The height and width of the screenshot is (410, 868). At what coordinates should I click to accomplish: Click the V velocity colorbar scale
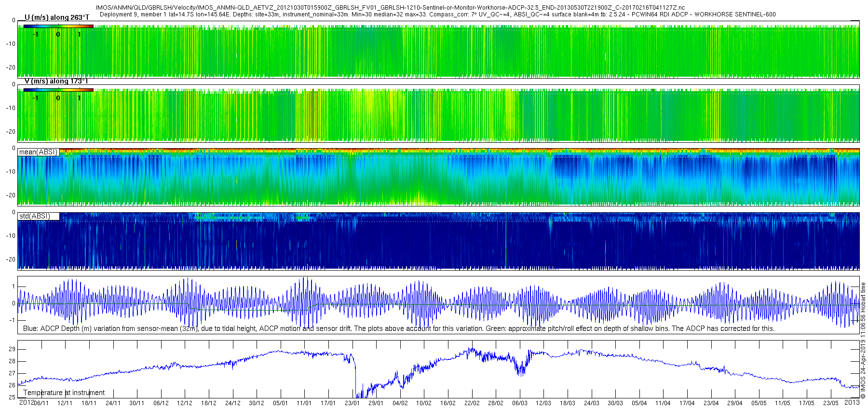58,90
